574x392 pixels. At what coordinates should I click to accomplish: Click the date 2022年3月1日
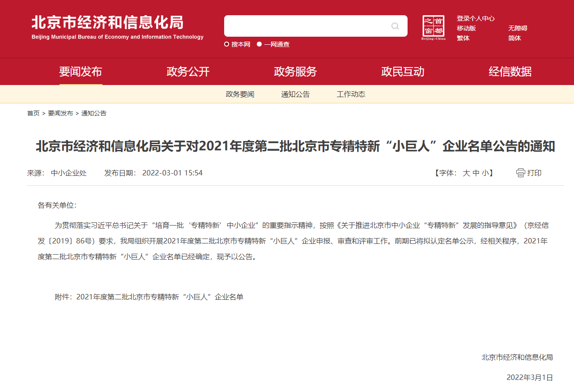click(x=530, y=377)
